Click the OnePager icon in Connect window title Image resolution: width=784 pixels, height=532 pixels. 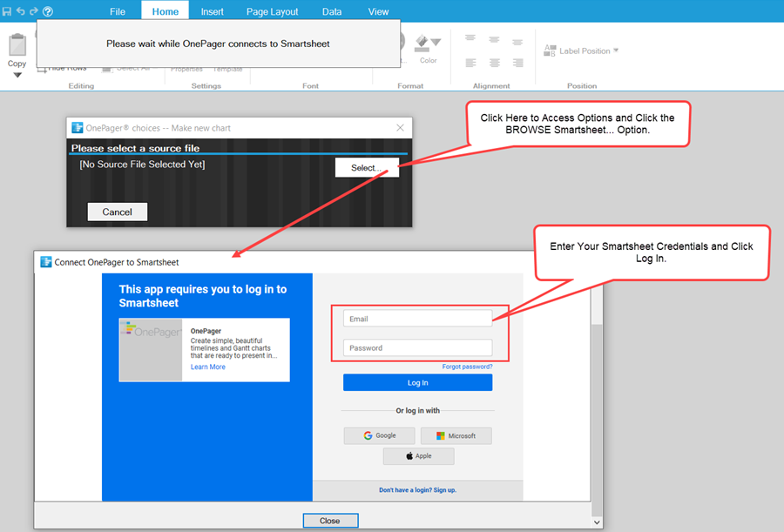(46, 261)
